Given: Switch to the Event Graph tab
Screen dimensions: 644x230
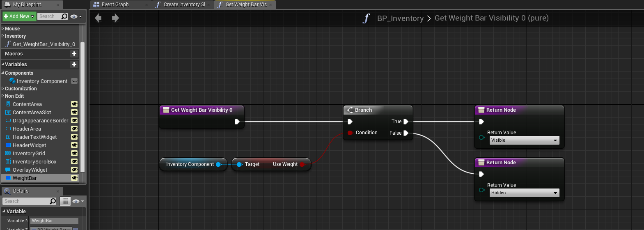Looking at the screenshot, I should coord(121,5).
